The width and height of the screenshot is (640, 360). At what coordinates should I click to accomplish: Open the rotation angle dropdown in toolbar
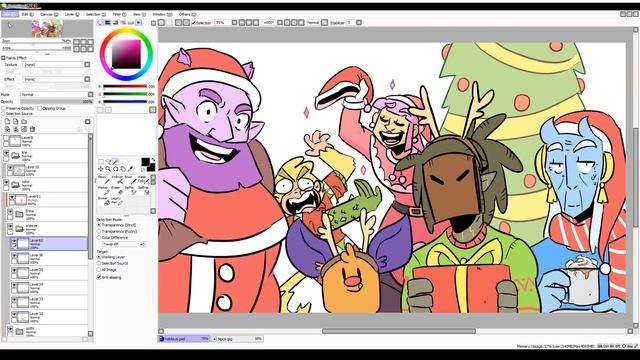[280, 23]
